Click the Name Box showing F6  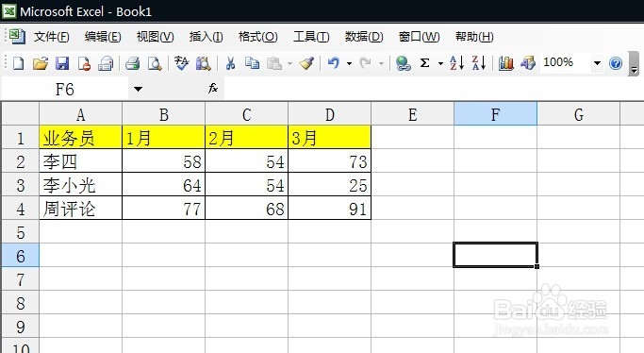pos(65,89)
